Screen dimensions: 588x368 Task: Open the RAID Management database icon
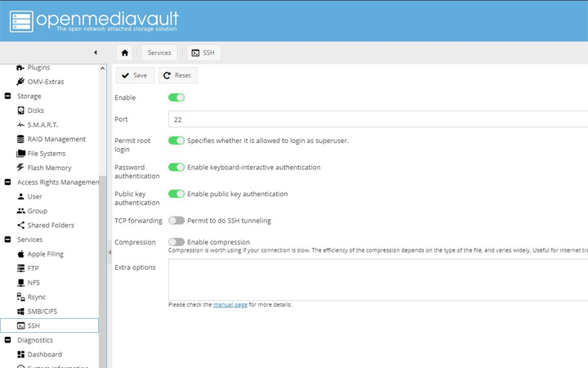click(x=20, y=139)
